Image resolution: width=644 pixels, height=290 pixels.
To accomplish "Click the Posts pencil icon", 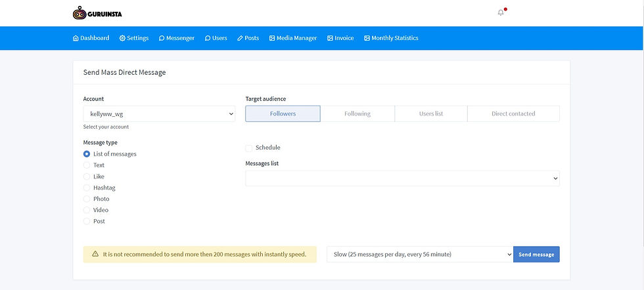I will (241, 38).
